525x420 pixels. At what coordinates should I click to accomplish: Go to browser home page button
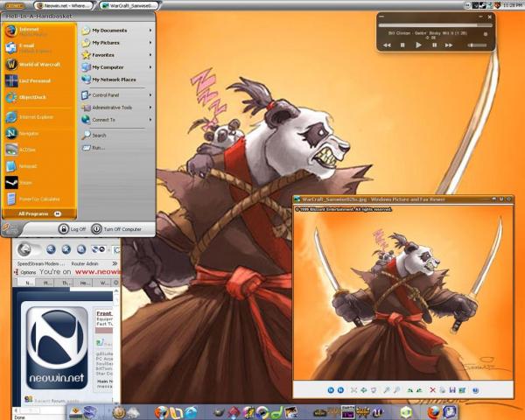point(81,249)
